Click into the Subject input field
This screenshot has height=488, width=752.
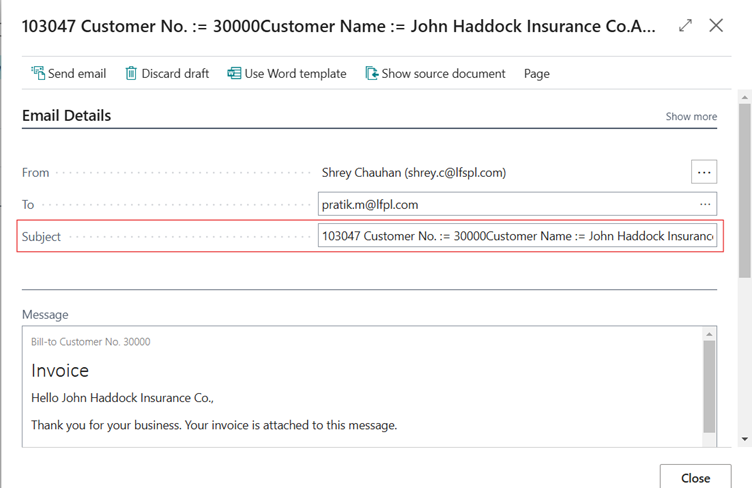[517, 236]
